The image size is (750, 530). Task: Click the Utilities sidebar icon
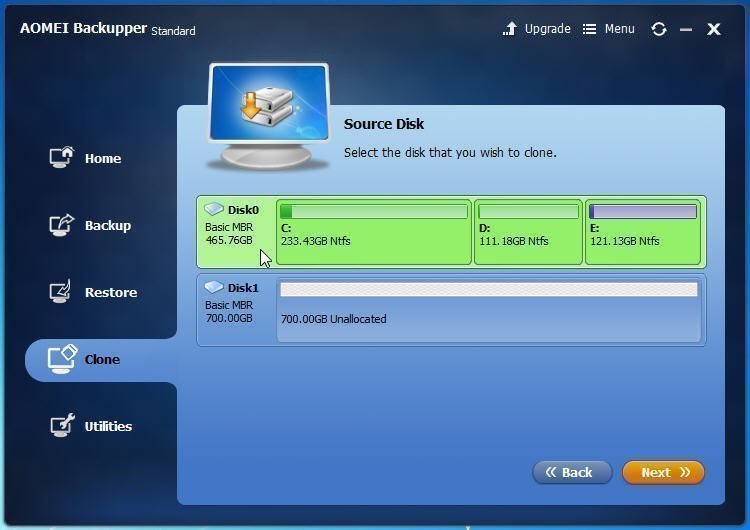tap(63, 425)
